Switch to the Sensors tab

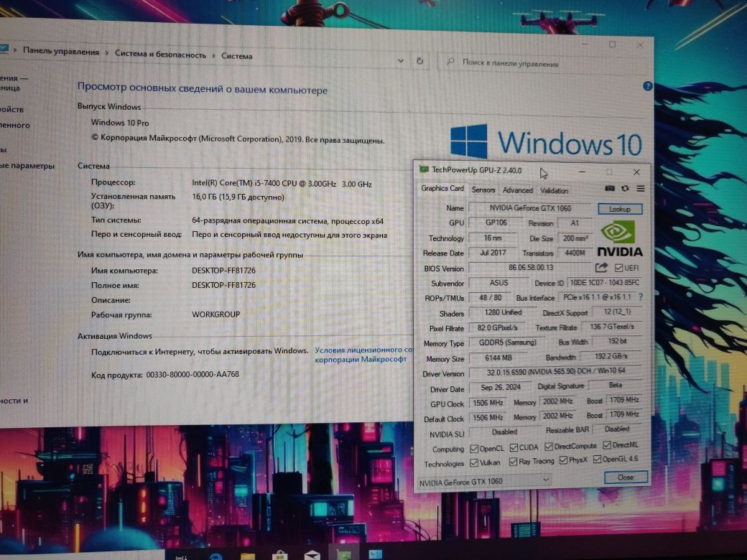483,190
